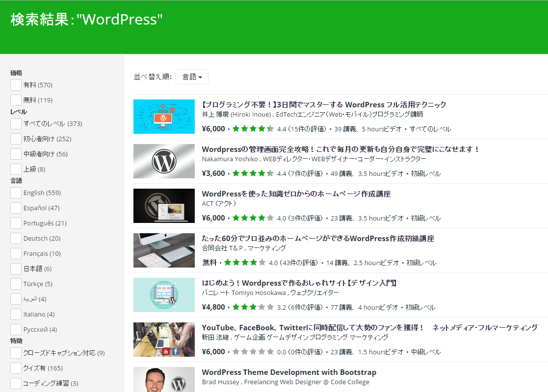Toggle the Italiano (4) language filter

point(16,314)
